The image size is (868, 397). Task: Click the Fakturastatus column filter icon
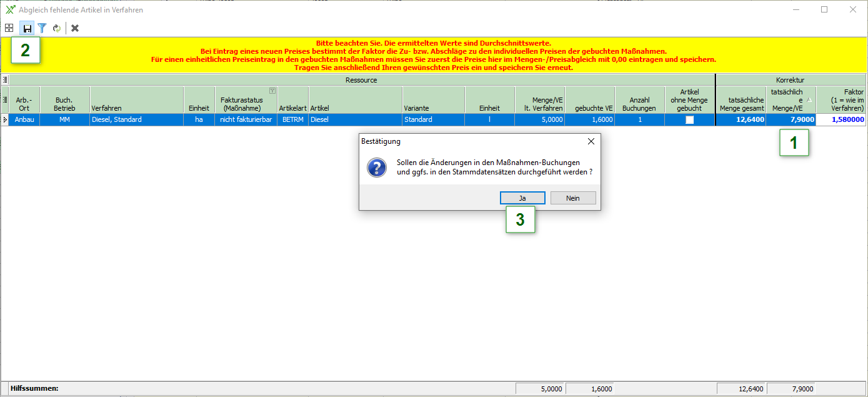pyautogui.click(x=272, y=91)
